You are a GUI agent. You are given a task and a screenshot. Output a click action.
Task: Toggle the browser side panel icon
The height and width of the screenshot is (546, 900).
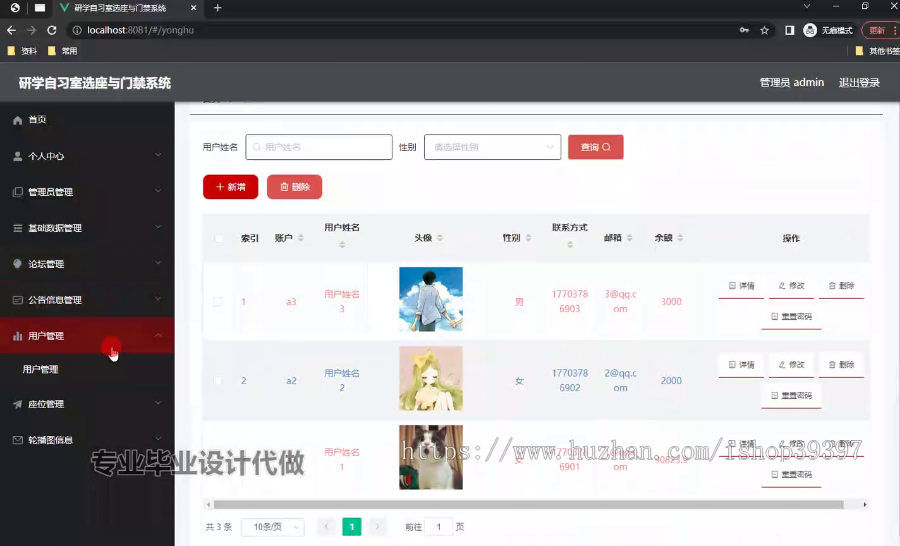pos(789,30)
